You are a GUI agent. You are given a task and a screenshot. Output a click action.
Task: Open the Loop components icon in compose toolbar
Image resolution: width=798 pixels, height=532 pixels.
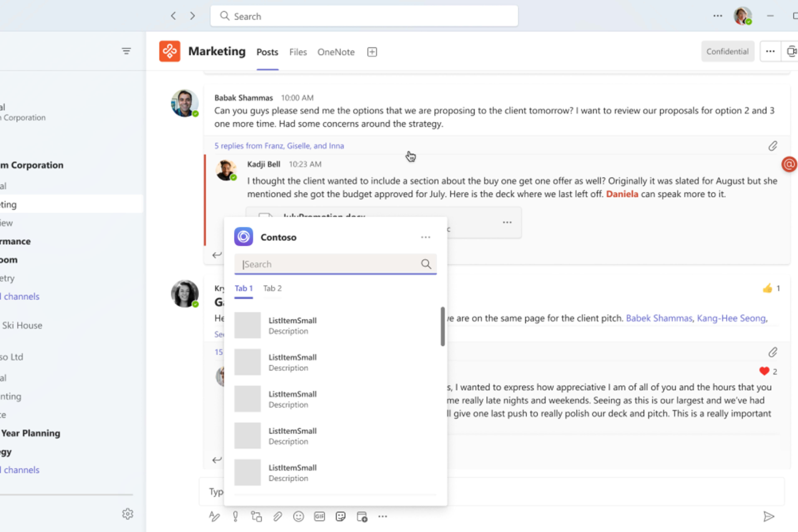pos(256,516)
